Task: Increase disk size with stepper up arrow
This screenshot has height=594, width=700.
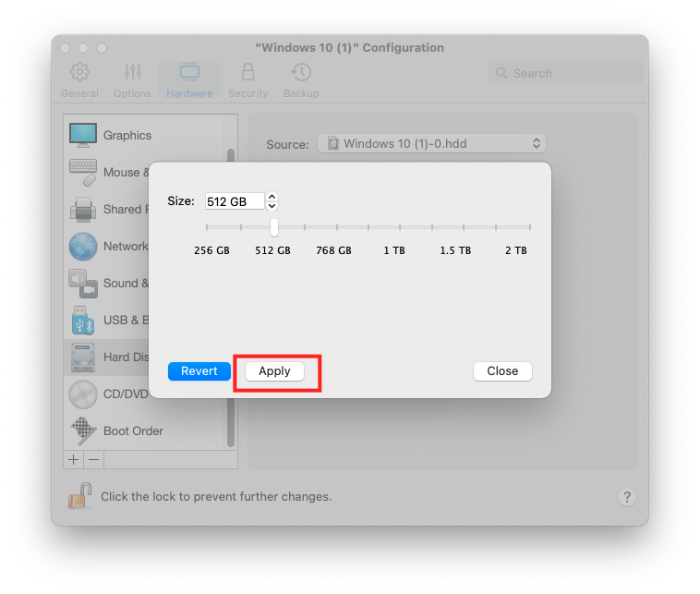Action: [272, 197]
